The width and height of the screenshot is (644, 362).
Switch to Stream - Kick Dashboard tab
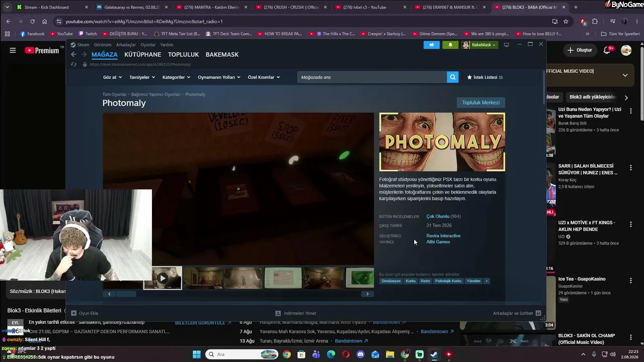click(x=52, y=7)
